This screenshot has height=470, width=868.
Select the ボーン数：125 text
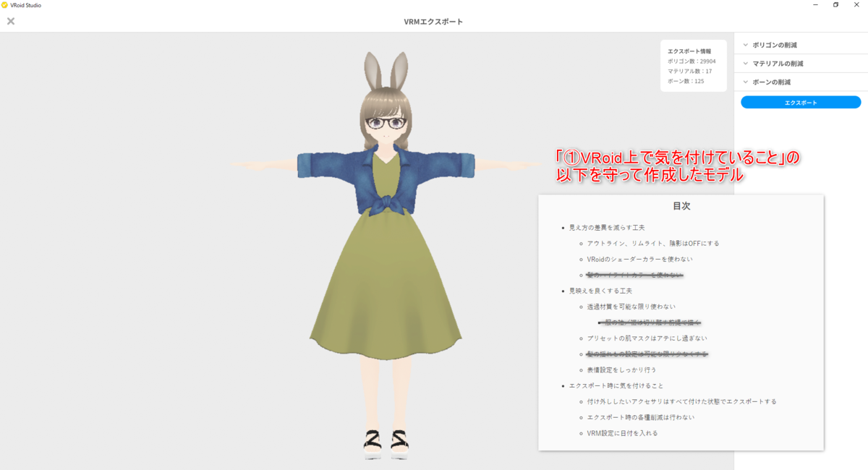point(686,81)
